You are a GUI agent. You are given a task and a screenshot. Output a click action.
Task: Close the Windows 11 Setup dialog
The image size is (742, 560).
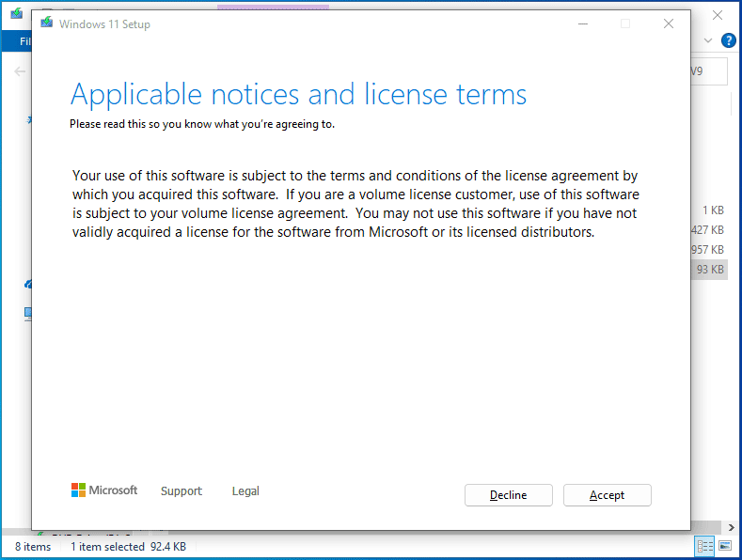point(669,23)
